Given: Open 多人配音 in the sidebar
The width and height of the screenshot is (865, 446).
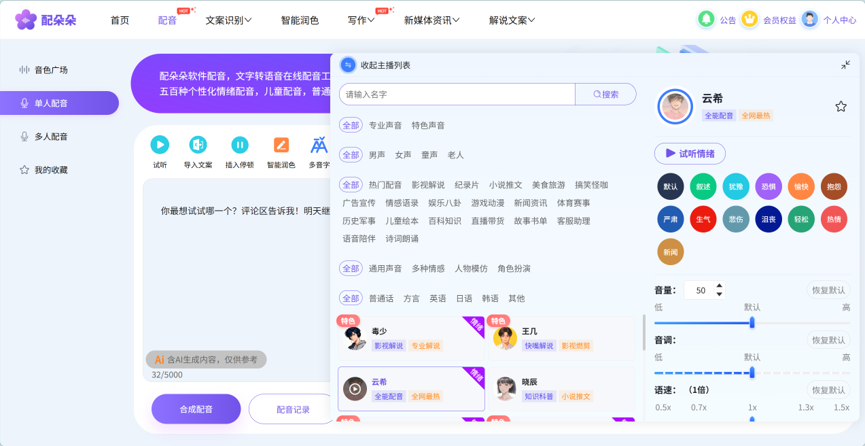Looking at the screenshot, I should (51, 136).
